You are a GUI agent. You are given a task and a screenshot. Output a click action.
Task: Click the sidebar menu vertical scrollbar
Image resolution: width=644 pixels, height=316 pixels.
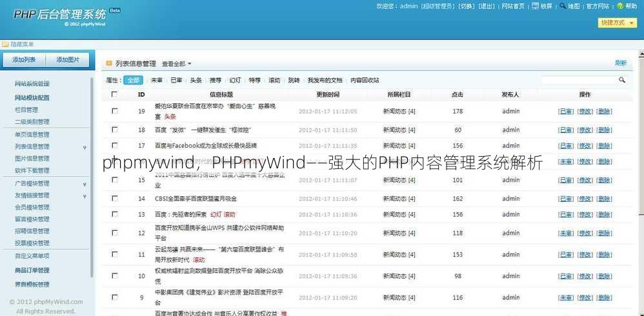pos(92,177)
